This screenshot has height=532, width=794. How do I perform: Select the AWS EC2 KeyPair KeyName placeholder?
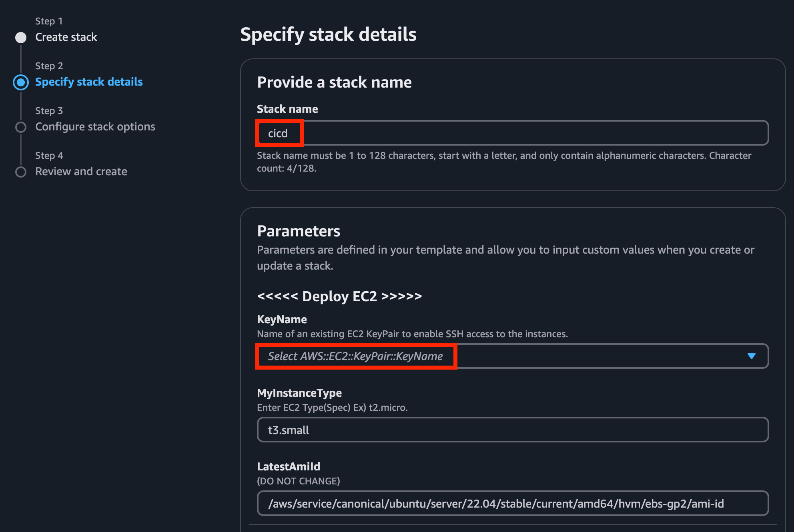[355, 356]
